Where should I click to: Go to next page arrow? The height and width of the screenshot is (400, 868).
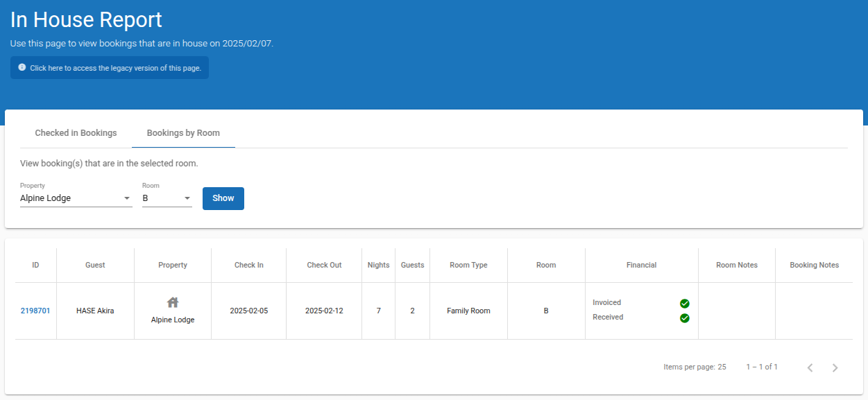[835, 367]
